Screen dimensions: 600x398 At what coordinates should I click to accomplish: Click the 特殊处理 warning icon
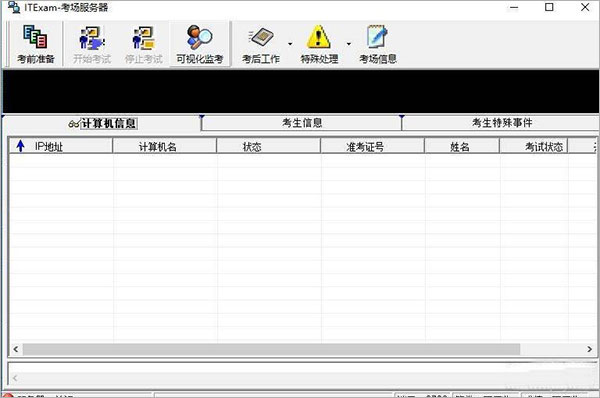point(319,44)
